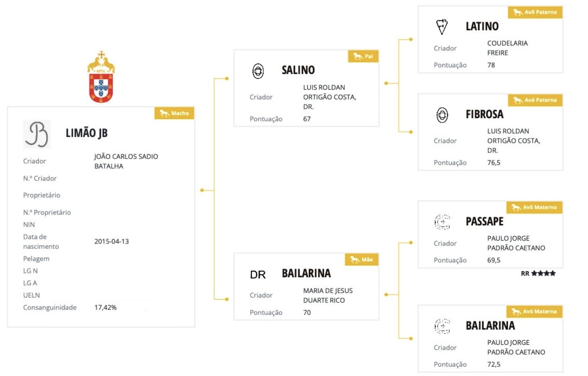Click the RR four-star rating
The height and width of the screenshot is (376, 588).
click(538, 273)
